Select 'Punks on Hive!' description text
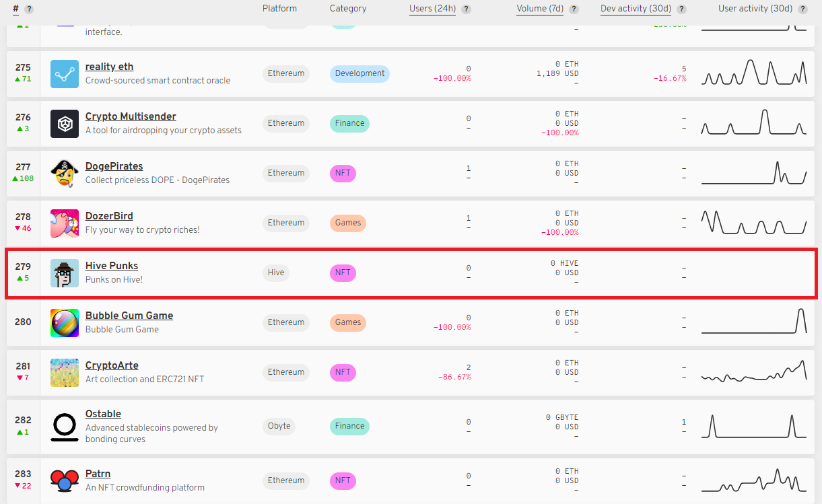Screen dimensions: 822x504 (114, 279)
